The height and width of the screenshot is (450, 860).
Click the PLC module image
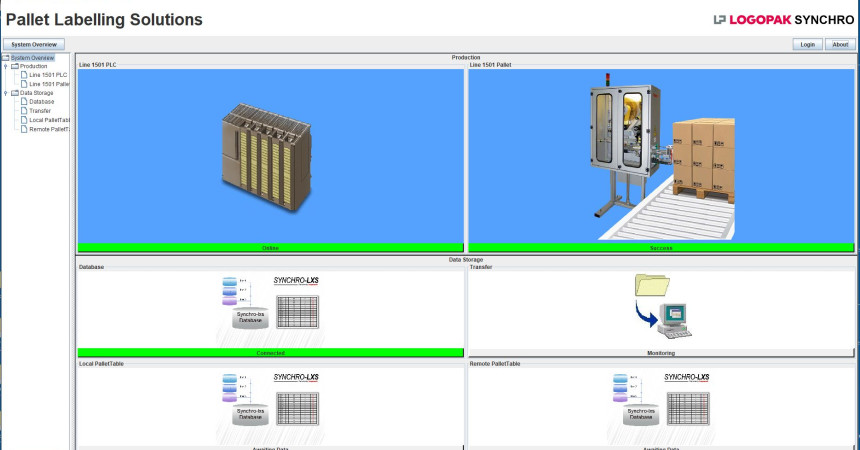[267, 157]
